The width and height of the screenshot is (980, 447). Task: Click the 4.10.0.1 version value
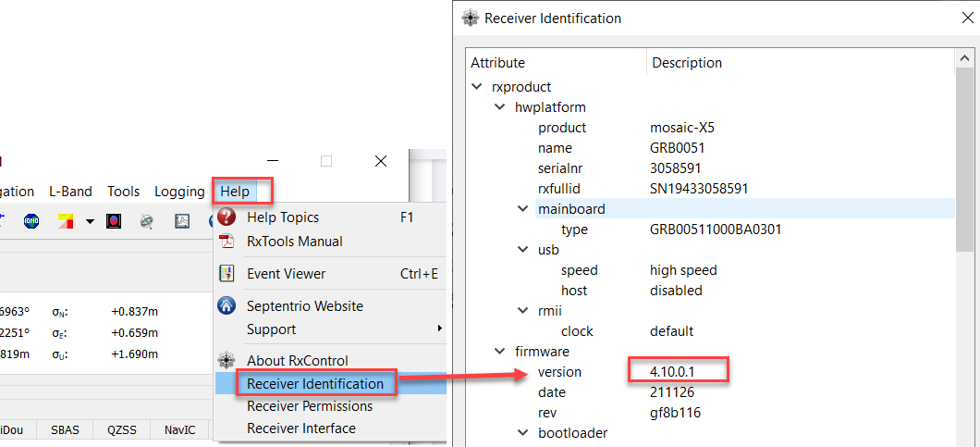pos(672,372)
